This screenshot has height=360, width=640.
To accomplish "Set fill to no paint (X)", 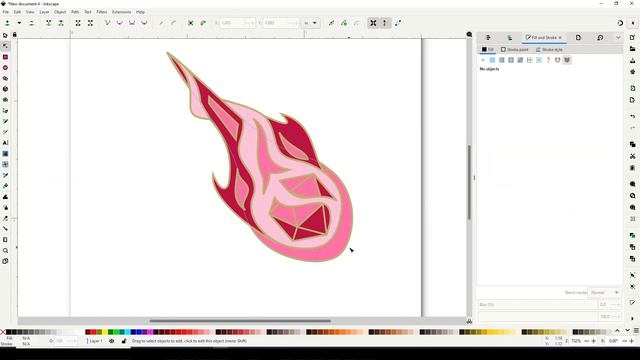I will tap(483, 60).
